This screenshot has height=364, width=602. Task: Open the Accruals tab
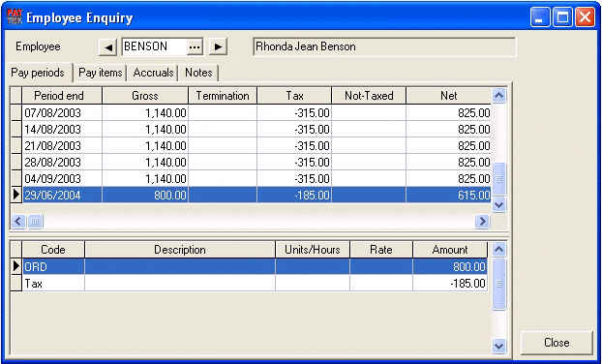[x=153, y=73]
